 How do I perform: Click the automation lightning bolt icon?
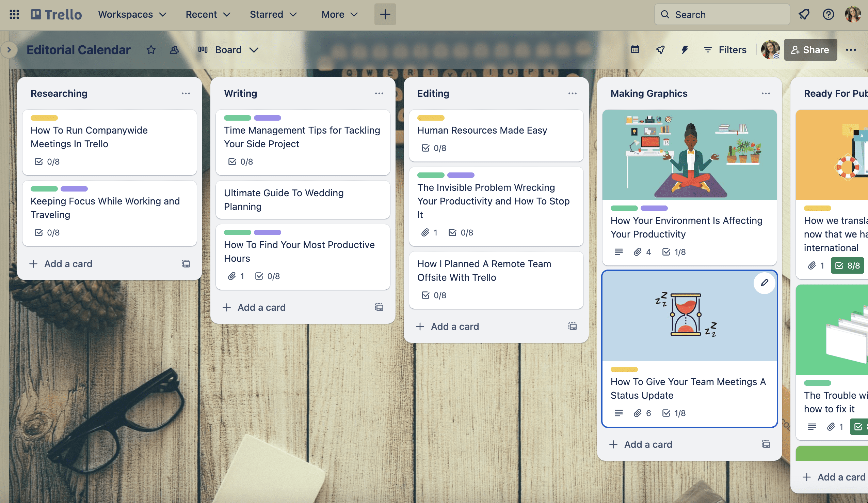(x=685, y=50)
